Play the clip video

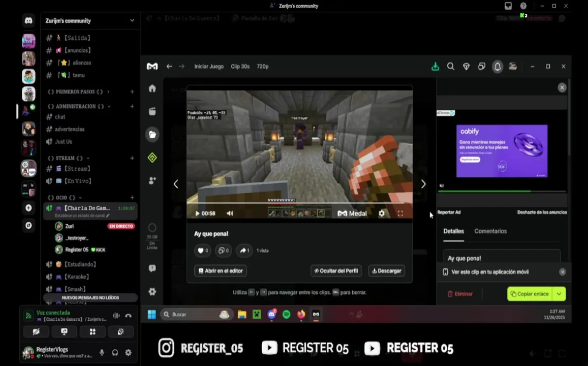click(x=197, y=213)
